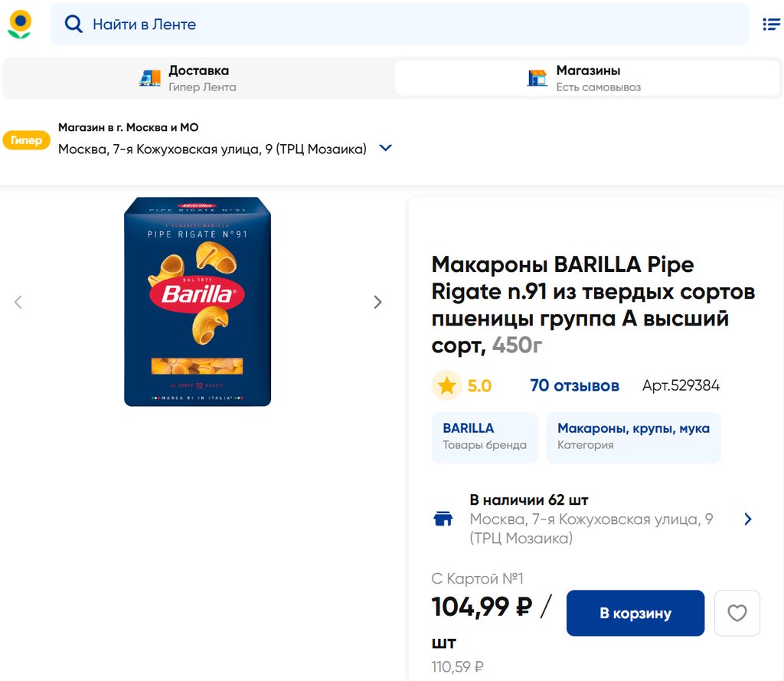Viewport: 784px width, 681px height.
Task: Click the store building icon
Action: [x=537, y=77]
